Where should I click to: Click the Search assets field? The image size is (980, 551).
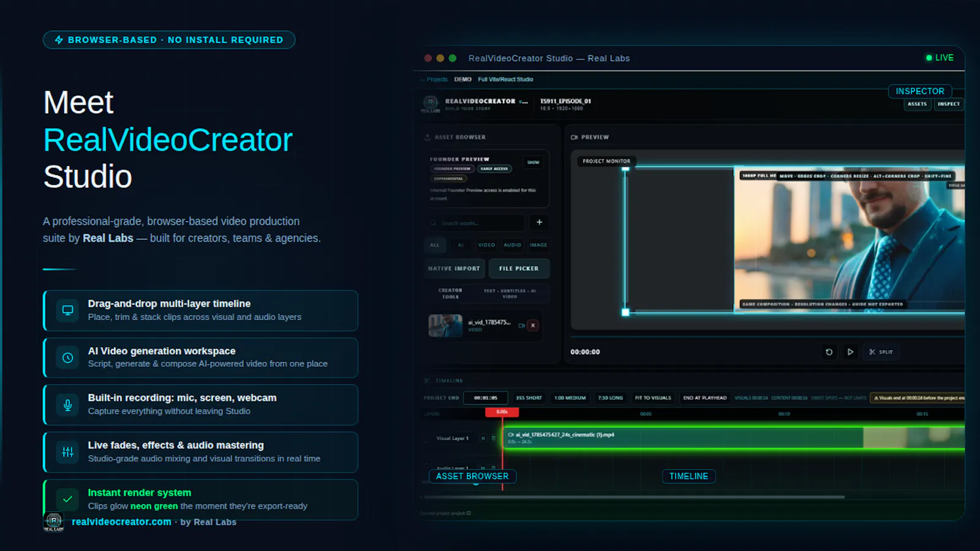[x=475, y=223]
